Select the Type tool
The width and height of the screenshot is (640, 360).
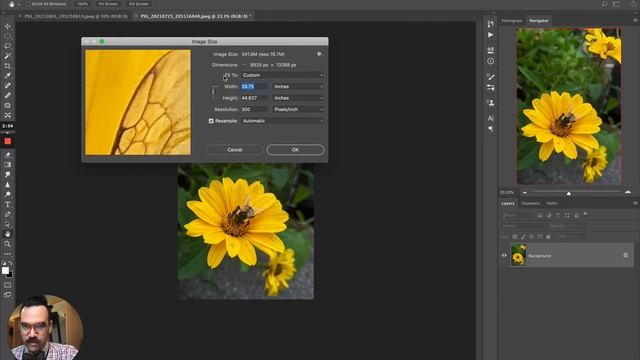(7, 204)
